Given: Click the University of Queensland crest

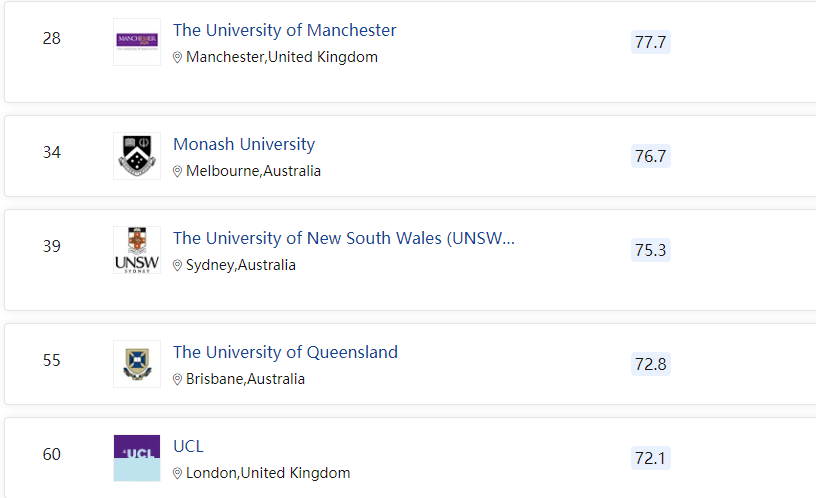Looking at the screenshot, I should click(137, 364).
